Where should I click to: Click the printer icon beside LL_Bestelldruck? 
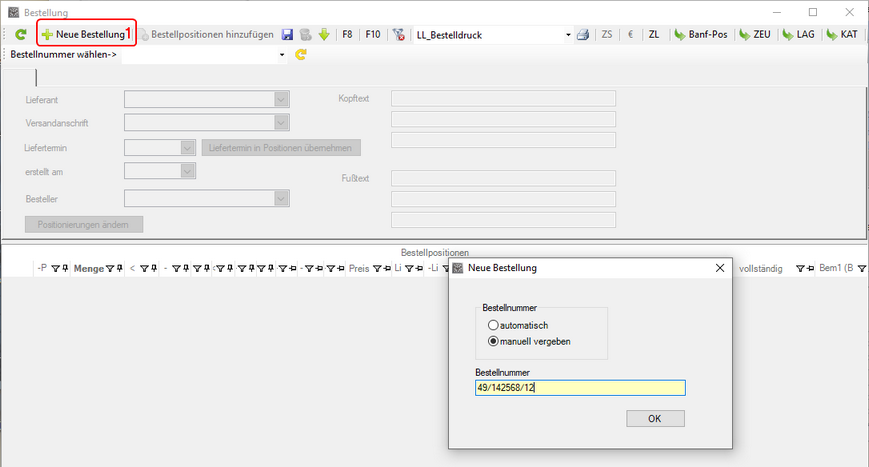pyautogui.click(x=583, y=34)
